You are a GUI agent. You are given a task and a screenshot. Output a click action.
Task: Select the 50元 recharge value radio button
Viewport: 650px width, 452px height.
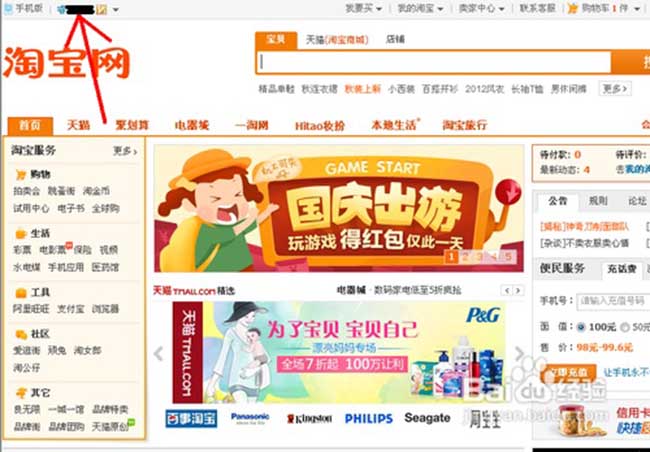625,327
